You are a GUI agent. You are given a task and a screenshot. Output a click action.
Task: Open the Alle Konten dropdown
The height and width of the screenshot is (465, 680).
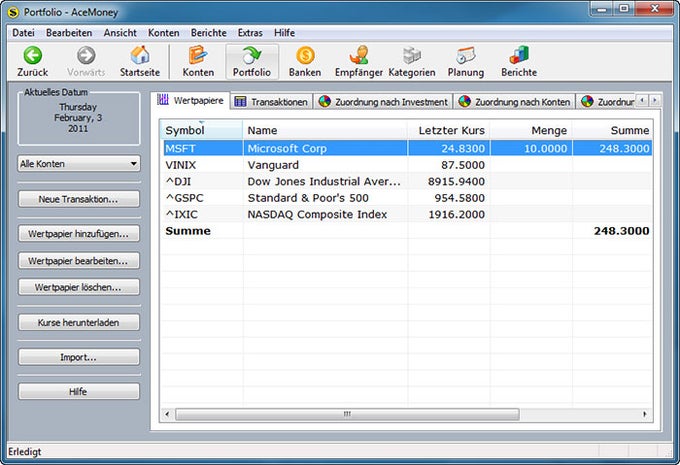[x=79, y=164]
